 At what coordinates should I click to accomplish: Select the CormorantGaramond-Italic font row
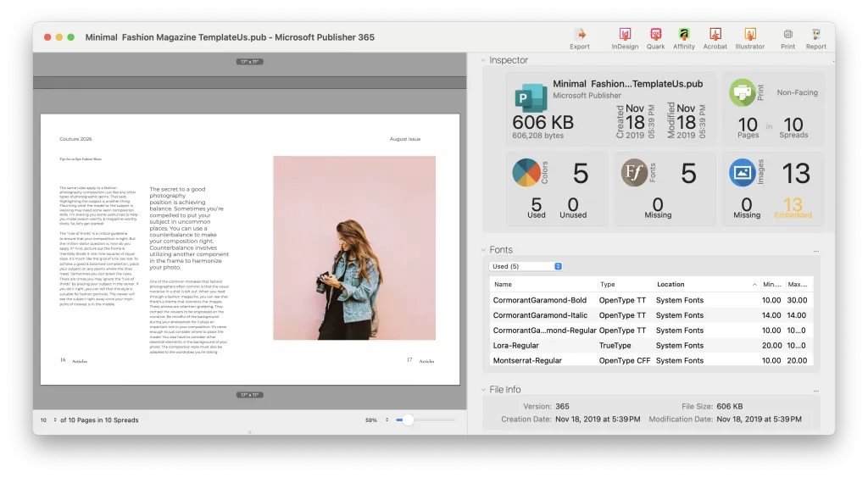[x=651, y=315]
